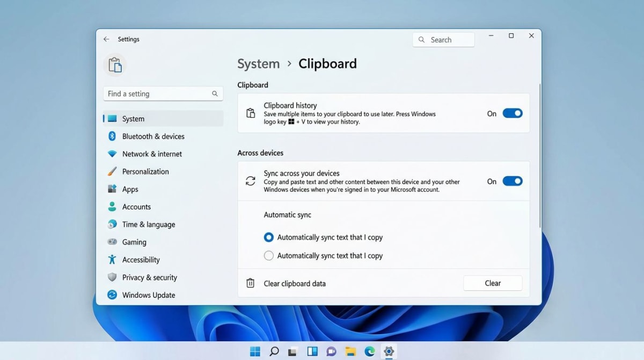Launch Microsoft Edge from taskbar
The height and width of the screenshot is (360, 644).
point(370,351)
